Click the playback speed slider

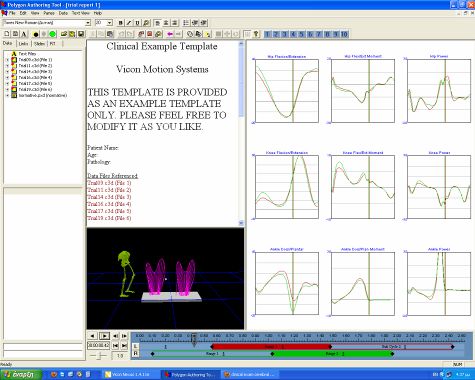pyautogui.click(x=99, y=356)
